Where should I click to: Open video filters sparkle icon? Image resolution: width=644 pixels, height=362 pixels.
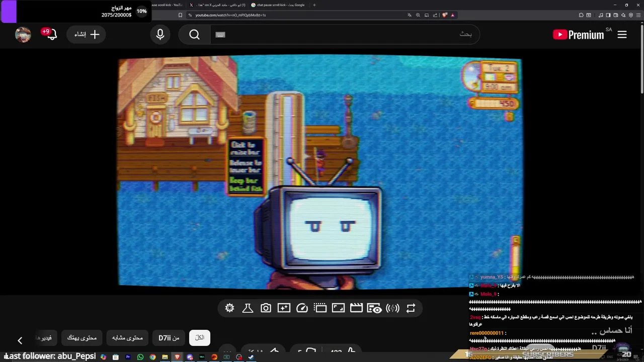284,308
